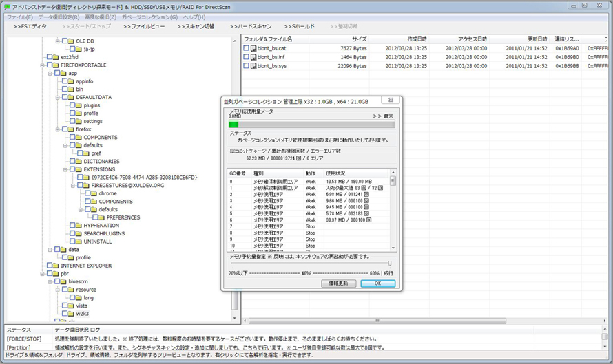The image size is (613, 364).
Task: Click the UNINSTALL folder icon
Action: click(79, 241)
